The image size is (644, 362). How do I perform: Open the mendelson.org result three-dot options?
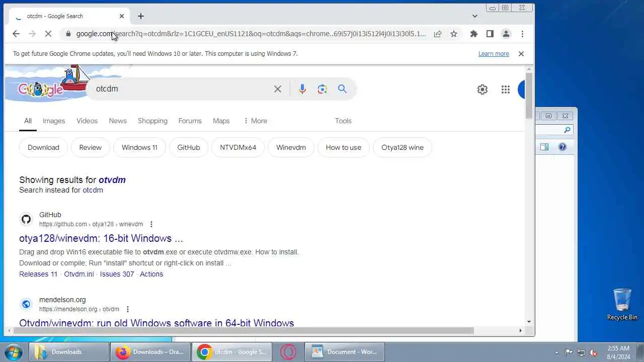click(128, 309)
